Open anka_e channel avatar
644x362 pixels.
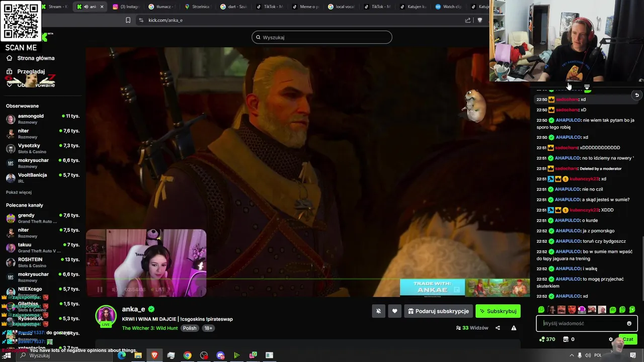click(x=106, y=316)
